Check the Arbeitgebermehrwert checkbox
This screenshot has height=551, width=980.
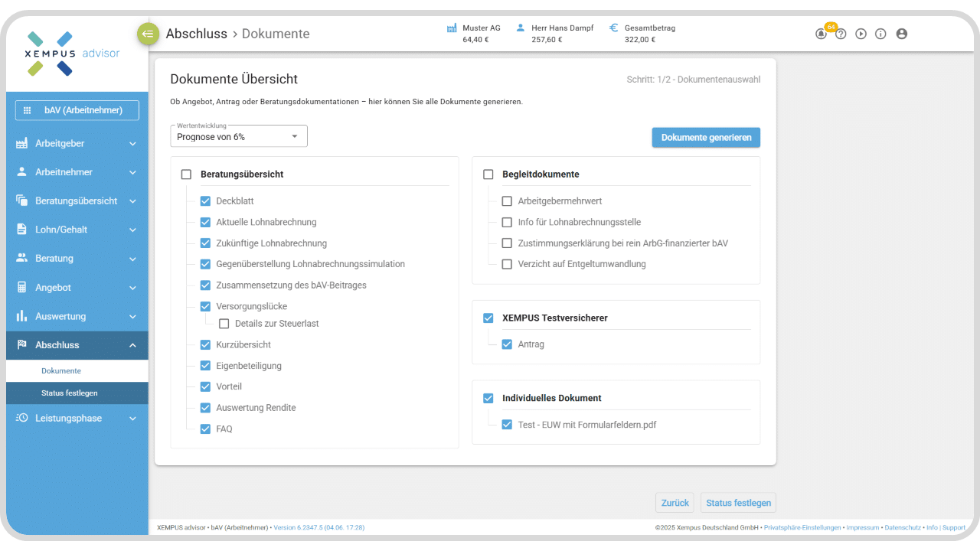[507, 201]
